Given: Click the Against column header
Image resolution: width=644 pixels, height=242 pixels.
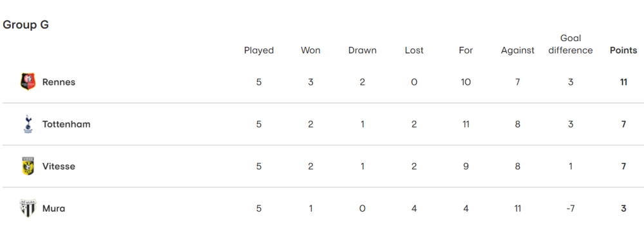Looking at the screenshot, I should [x=518, y=50].
